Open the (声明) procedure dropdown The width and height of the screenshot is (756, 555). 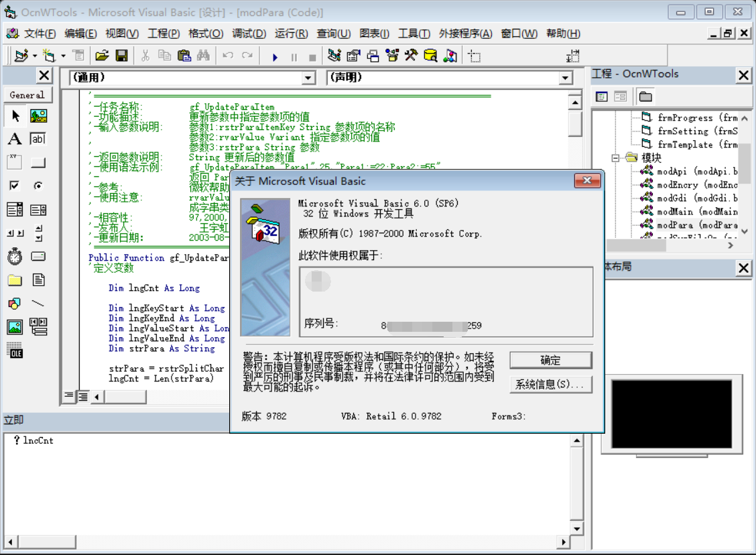click(566, 77)
